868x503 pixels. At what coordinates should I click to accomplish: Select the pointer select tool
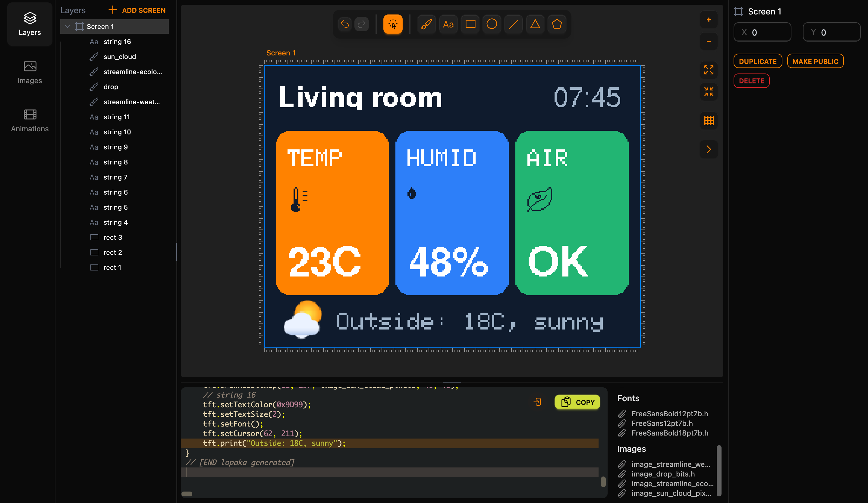click(393, 24)
